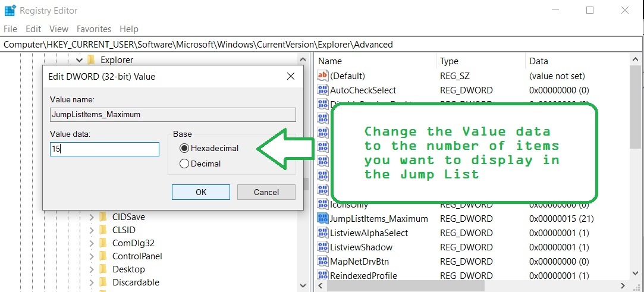Image resolution: width=644 pixels, height=292 pixels.
Task: Click the 0x00000015 (21) data cell
Action: tap(561, 218)
